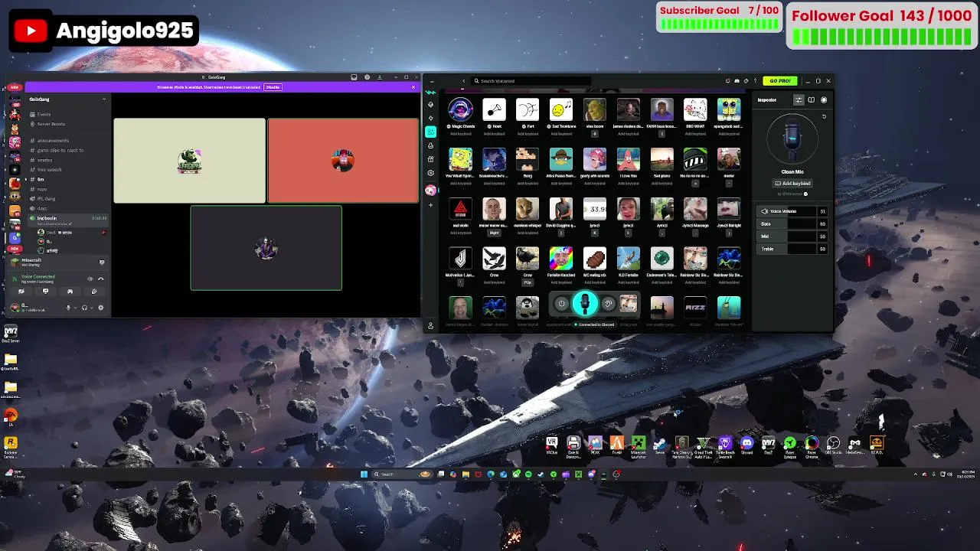Expand the GoloGang server dropdown
This screenshot has height=551, width=980.
pyautogui.click(x=104, y=99)
